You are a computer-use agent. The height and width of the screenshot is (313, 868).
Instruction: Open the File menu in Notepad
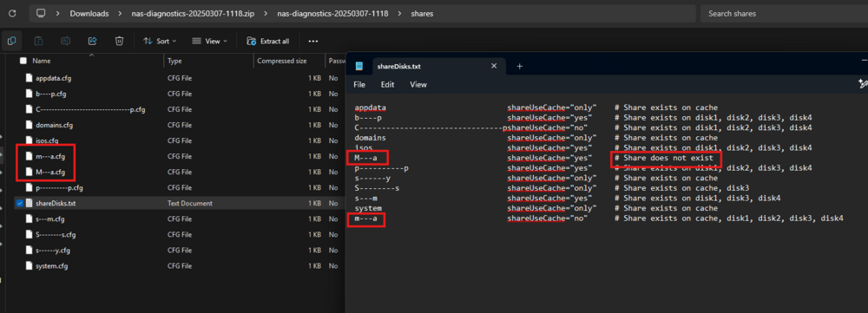359,85
